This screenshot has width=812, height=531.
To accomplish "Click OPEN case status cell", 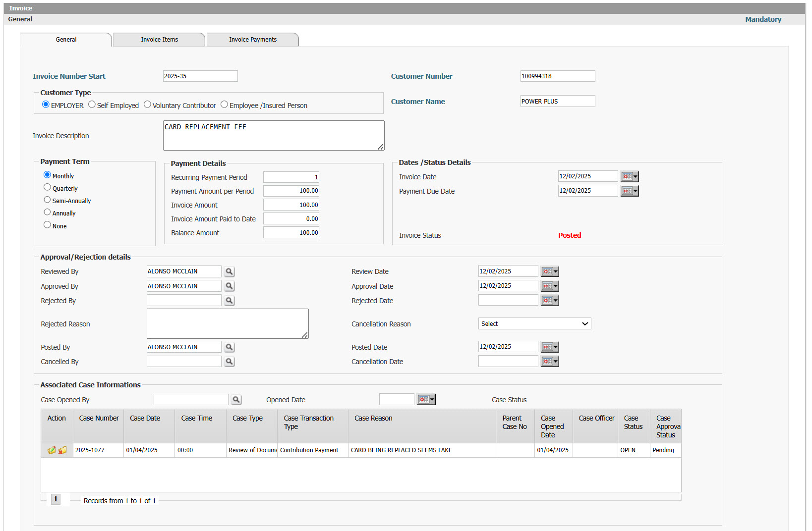I will pos(634,450).
